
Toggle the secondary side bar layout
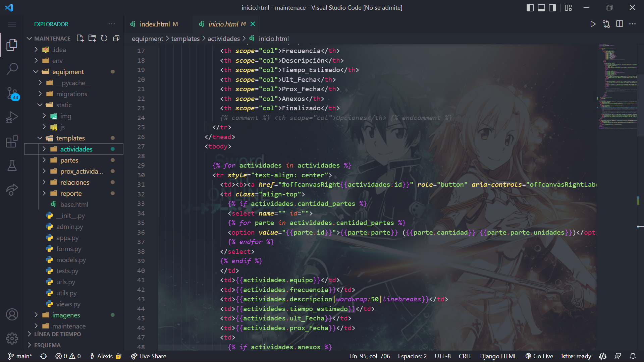552,7
